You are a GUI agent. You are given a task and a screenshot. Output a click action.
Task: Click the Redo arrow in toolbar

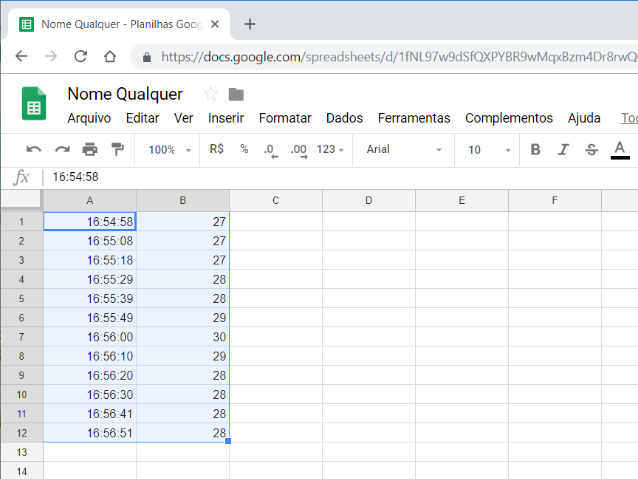62,149
